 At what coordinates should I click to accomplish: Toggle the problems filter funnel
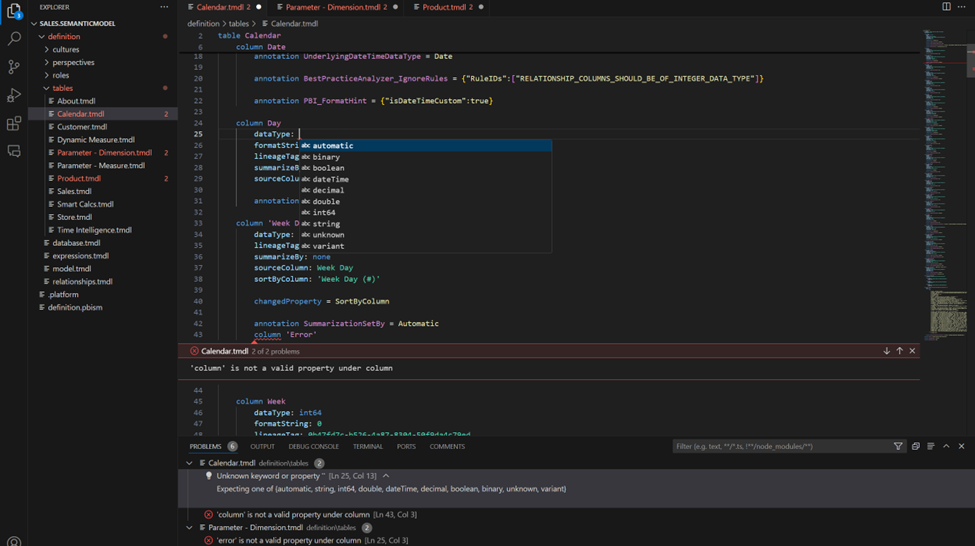(898, 447)
